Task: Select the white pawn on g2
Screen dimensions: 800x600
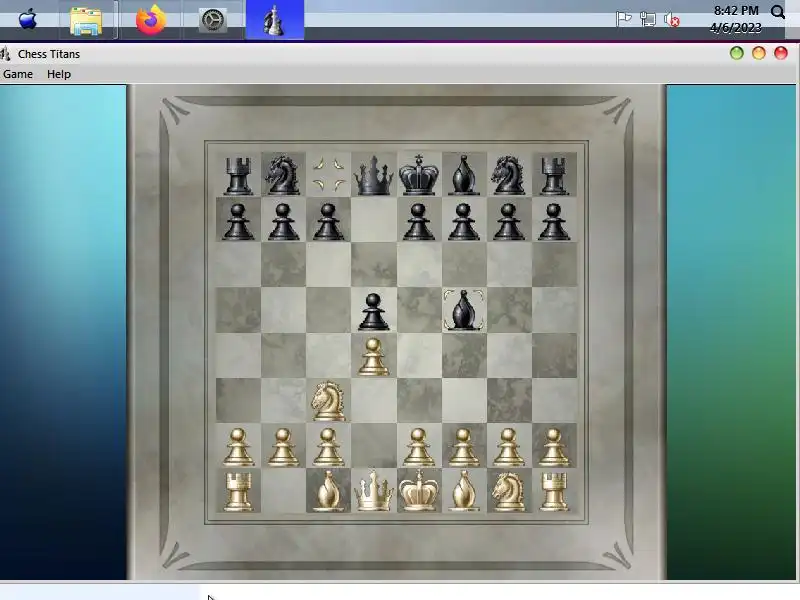Action: coord(509,447)
